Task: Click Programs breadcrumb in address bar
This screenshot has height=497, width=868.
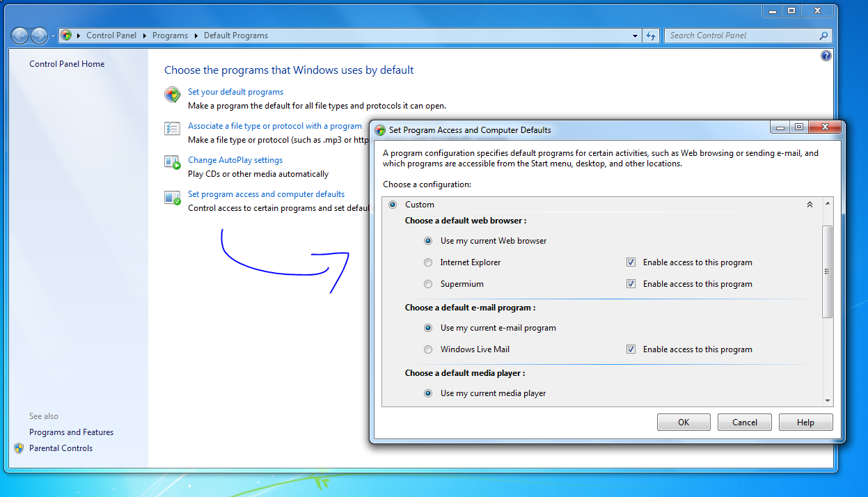Action: click(171, 35)
